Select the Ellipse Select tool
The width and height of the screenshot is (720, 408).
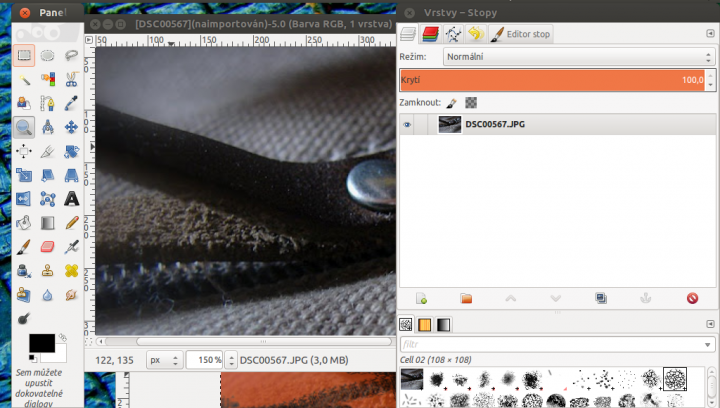(x=47, y=56)
